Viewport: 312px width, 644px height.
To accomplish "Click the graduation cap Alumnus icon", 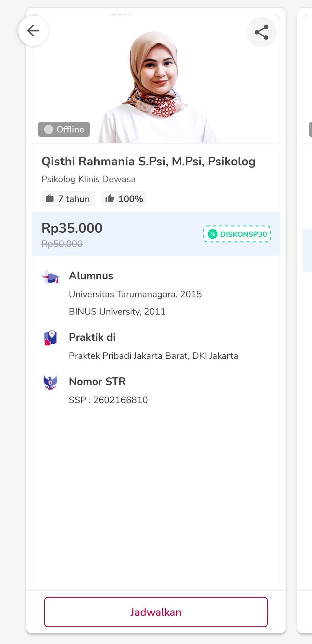I will (51, 277).
